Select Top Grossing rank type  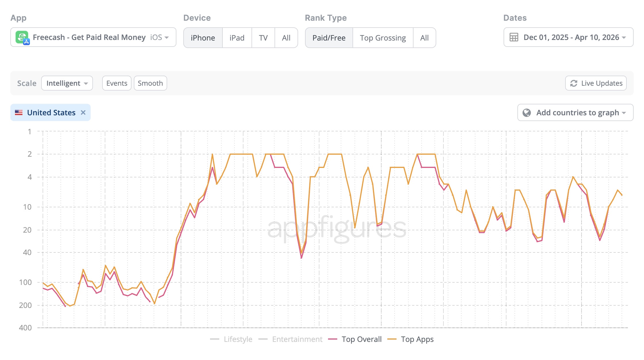click(x=382, y=38)
